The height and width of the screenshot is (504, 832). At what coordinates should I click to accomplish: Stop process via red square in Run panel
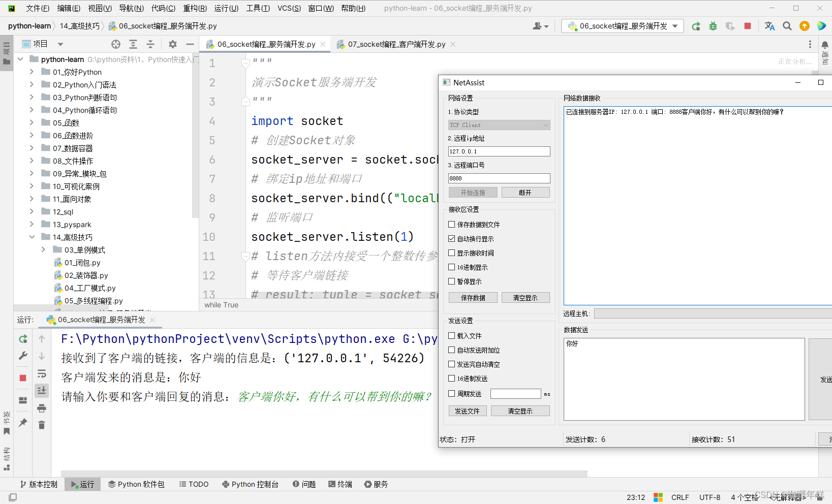23,378
